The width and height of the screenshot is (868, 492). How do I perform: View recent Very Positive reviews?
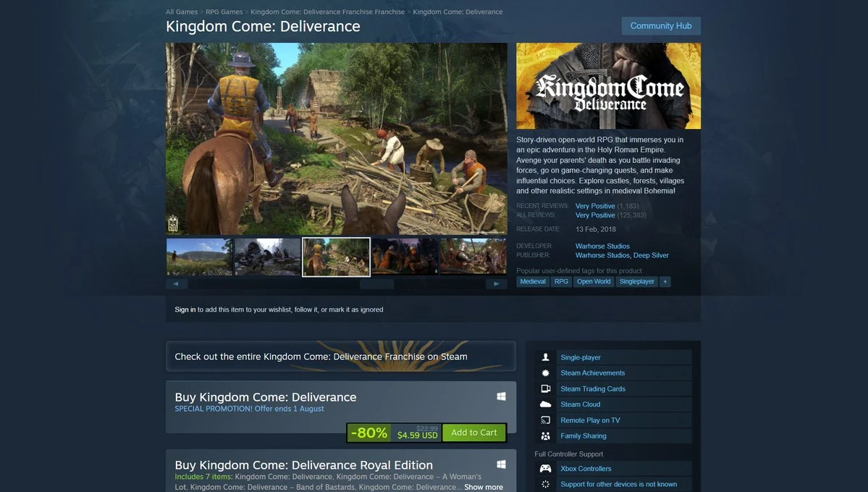595,206
